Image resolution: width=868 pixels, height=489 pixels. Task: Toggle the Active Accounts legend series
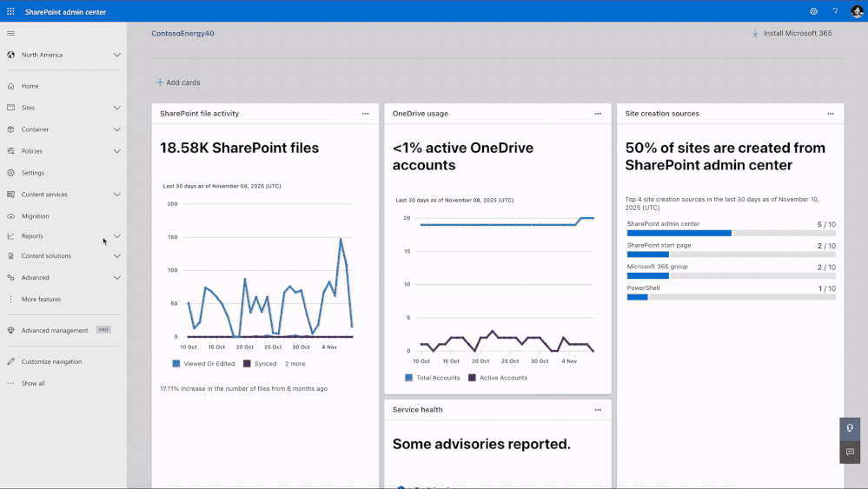point(498,378)
